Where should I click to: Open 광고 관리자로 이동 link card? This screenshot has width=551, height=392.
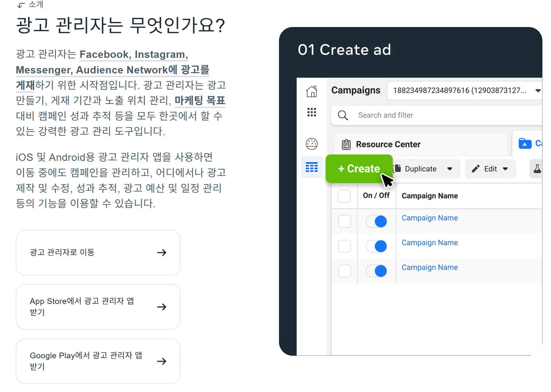click(98, 252)
